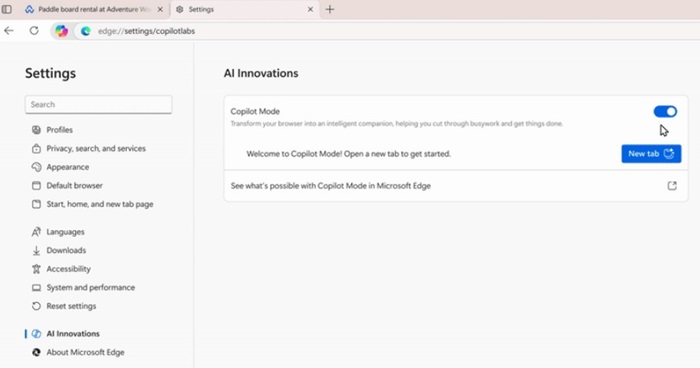
Task: Turn off the Copilot Mode toggle
Action: click(665, 112)
